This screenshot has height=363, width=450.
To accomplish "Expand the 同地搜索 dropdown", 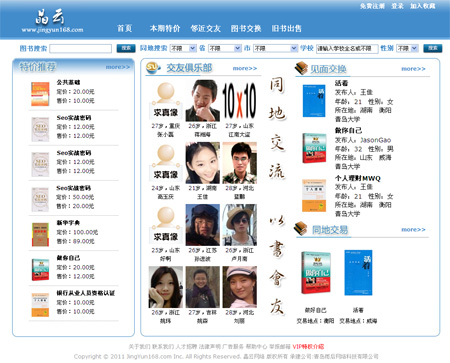I will (x=183, y=49).
